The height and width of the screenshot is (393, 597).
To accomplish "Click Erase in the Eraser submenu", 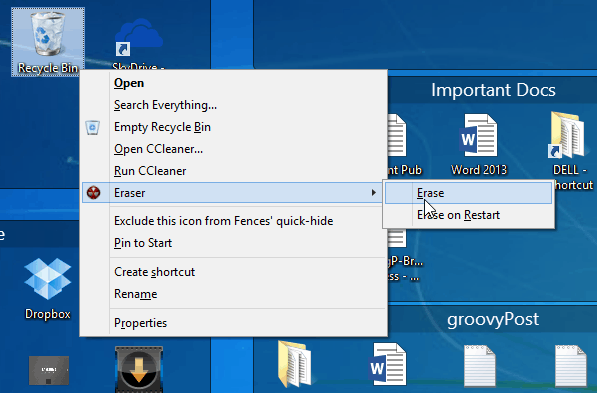I will (468, 193).
